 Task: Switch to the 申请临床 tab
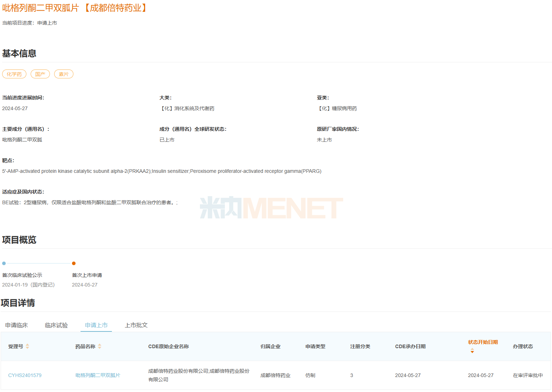pos(16,325)
